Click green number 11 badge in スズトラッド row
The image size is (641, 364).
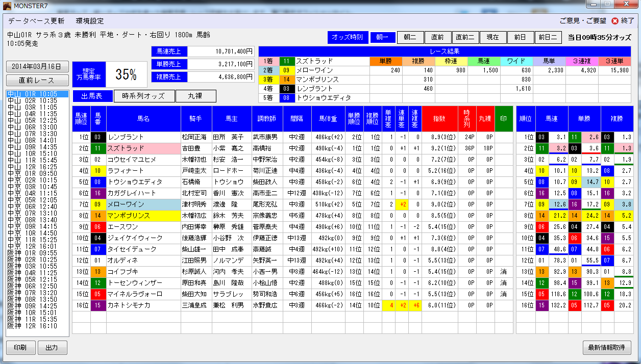98,148
